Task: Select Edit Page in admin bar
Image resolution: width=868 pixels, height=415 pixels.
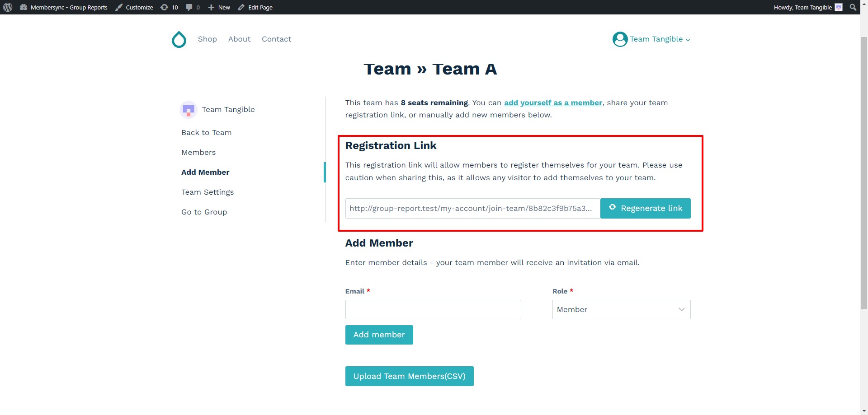Action: [255, 7]
